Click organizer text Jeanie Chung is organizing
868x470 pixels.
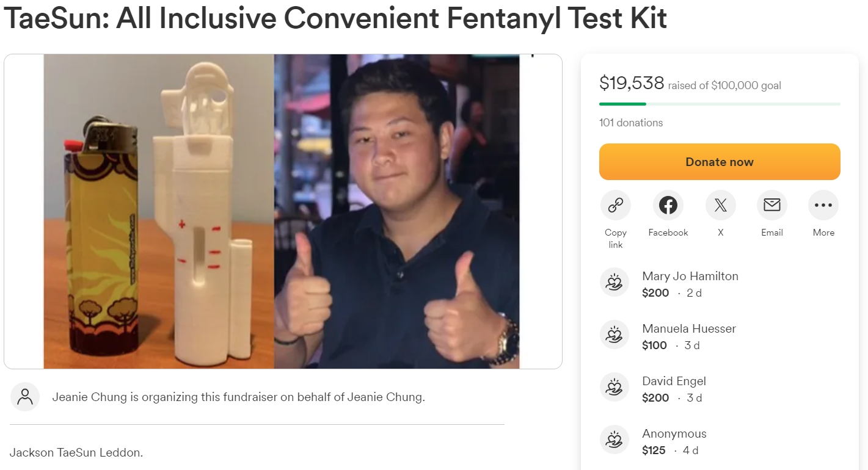pyautogui.click(x=238, y=397)
